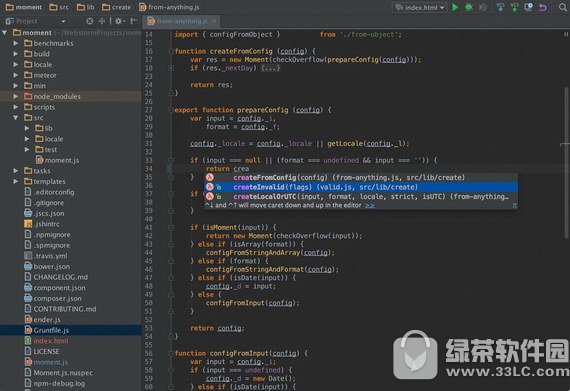The image size is (570, 391).
Task: Expand the build folder
Action: tap(16, 54)
